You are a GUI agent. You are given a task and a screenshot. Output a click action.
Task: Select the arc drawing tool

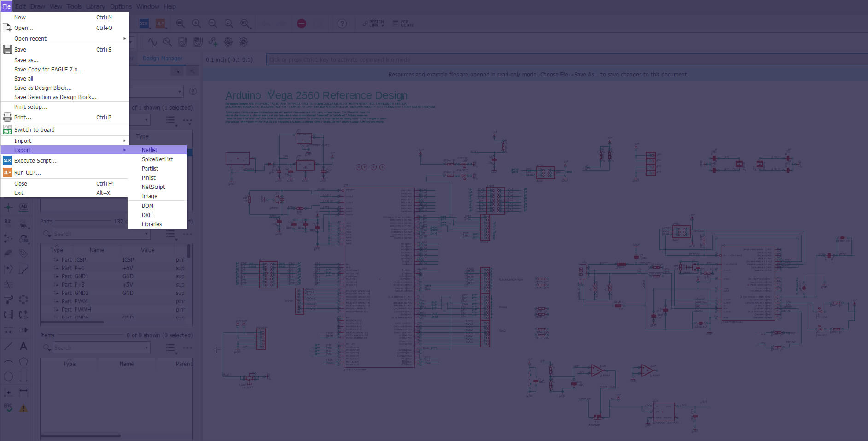coord(8,362)
